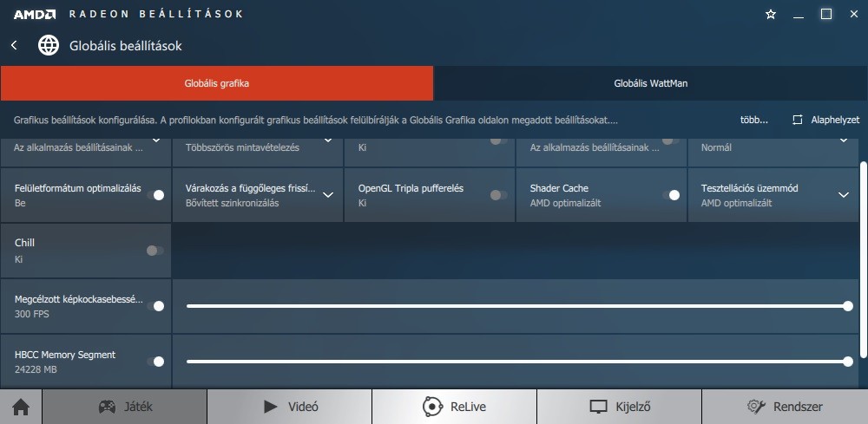Screen dimensions: 868x424
Task: Click the Globális beállítások heading
Action: [126, 46]
